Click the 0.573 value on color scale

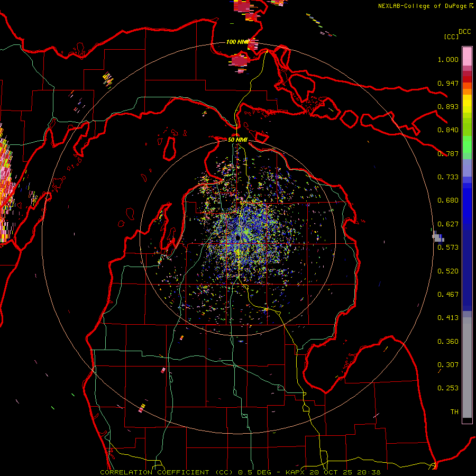448,248
